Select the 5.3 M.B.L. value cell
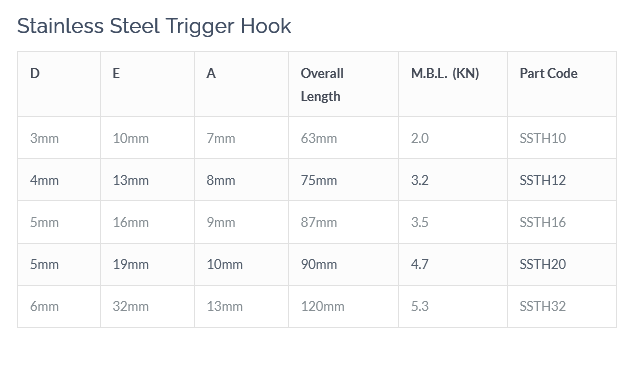This screenshot has height=373, width=627. click(453, 307)
